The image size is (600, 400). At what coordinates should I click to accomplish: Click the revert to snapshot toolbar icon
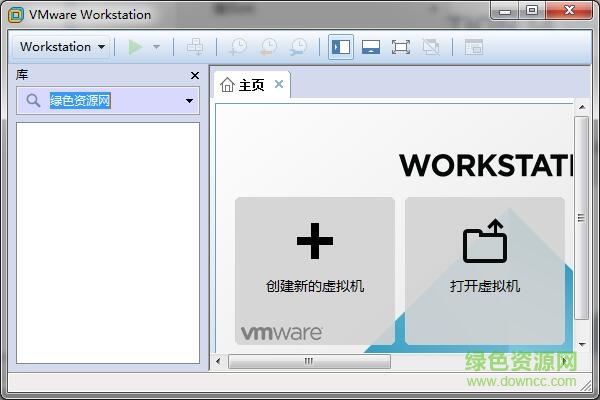coord(268,47)
